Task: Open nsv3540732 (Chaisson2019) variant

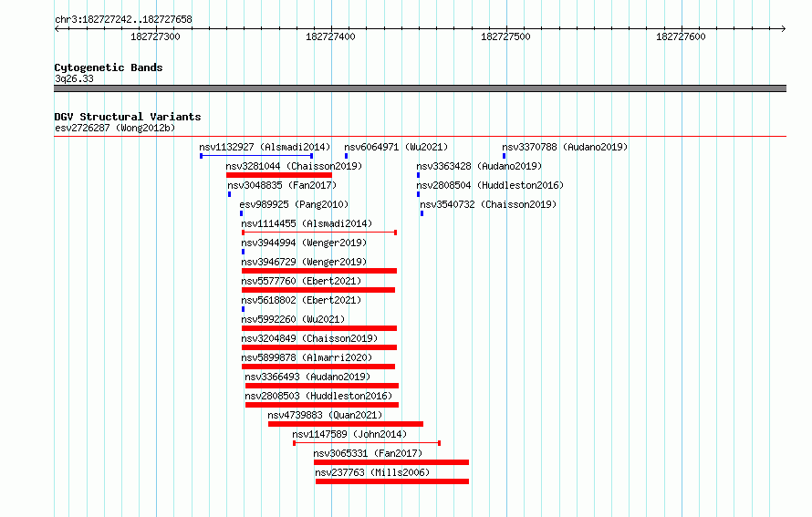Action: click(x=488, y=204)
